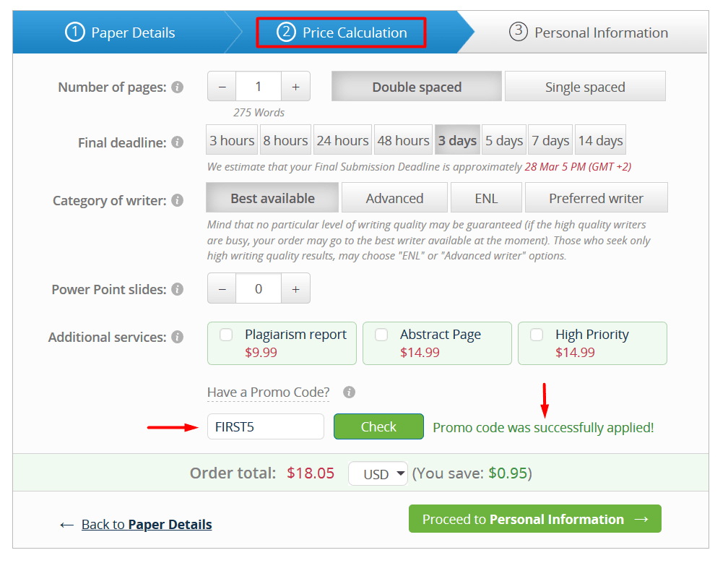Select the Single spaced option
Image resolution: width=728 pixels, height=571 pixels.
coord(585,87)
